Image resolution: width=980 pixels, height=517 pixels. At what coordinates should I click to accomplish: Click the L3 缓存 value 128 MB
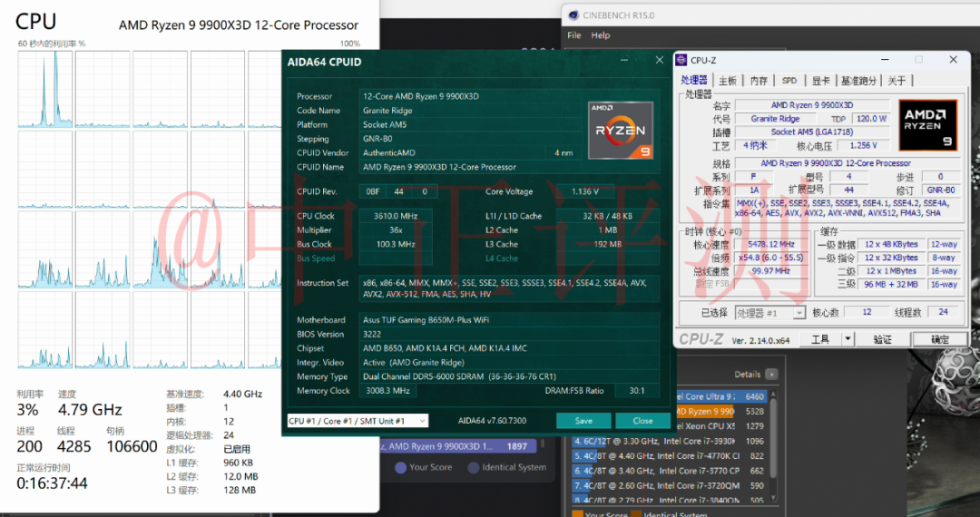pyautogui.click(x=240, y=490)
